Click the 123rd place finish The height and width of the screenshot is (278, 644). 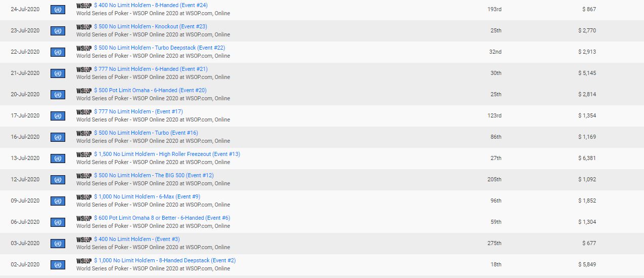click(494, 115)
